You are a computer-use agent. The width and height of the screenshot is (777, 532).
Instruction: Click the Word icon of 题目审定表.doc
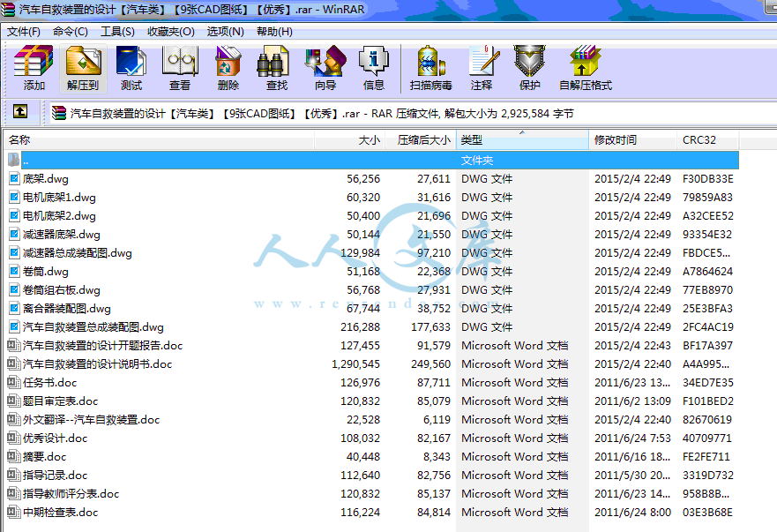(13, 401)
